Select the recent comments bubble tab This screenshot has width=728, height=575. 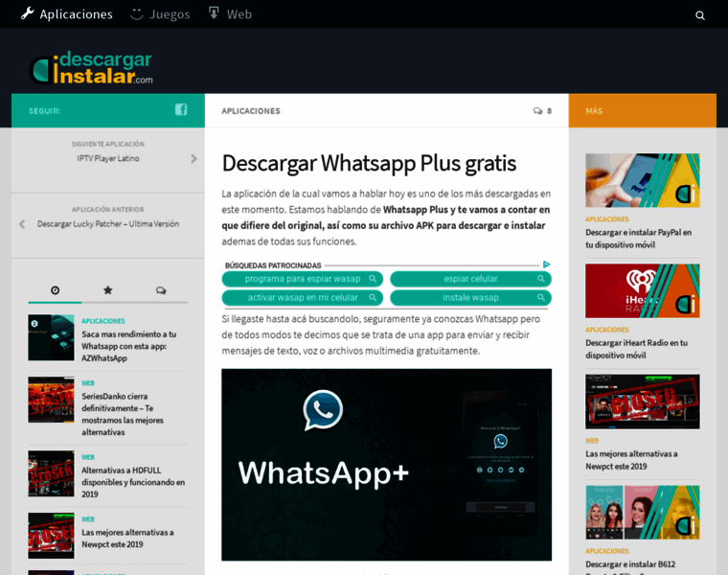pos(161,290)
